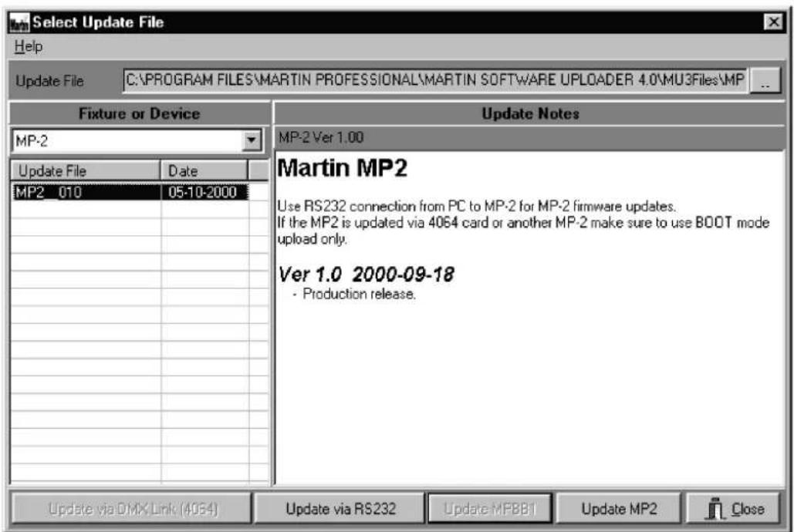
Task: Select the MP2__010 update file row
Action: point(130,192)
